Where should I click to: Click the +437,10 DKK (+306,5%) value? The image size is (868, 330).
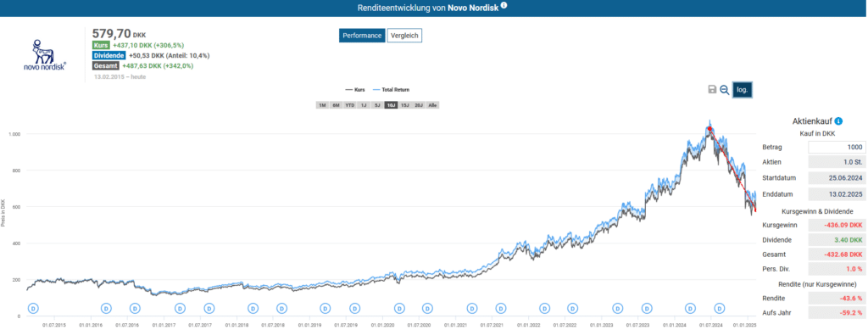click(x=148, y=46)
